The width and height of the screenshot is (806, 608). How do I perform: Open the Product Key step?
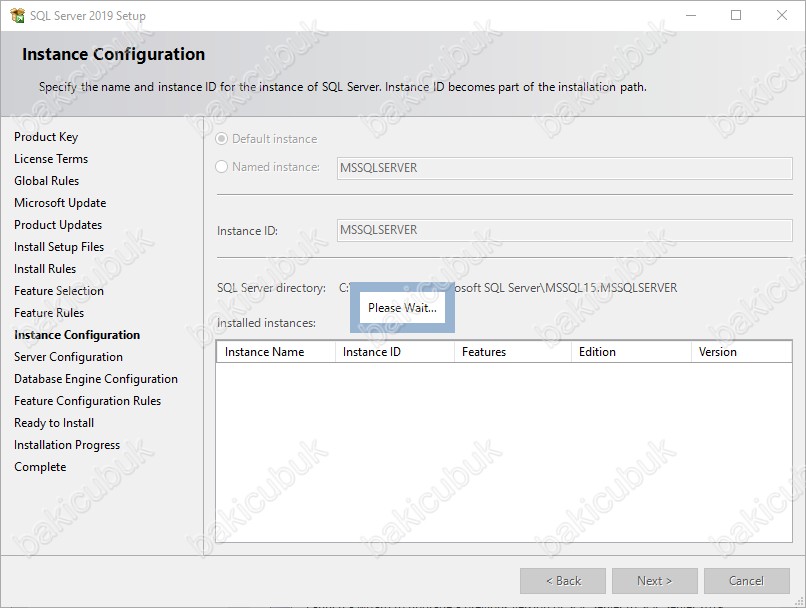coord(46,137)
